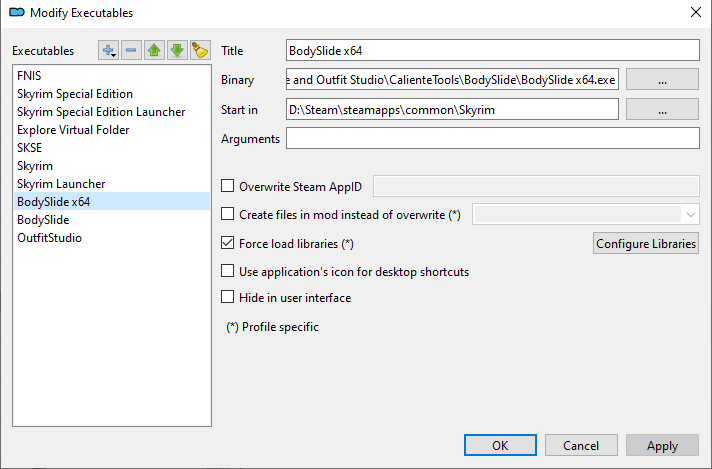Browse for the Binary file

[663, 79]
